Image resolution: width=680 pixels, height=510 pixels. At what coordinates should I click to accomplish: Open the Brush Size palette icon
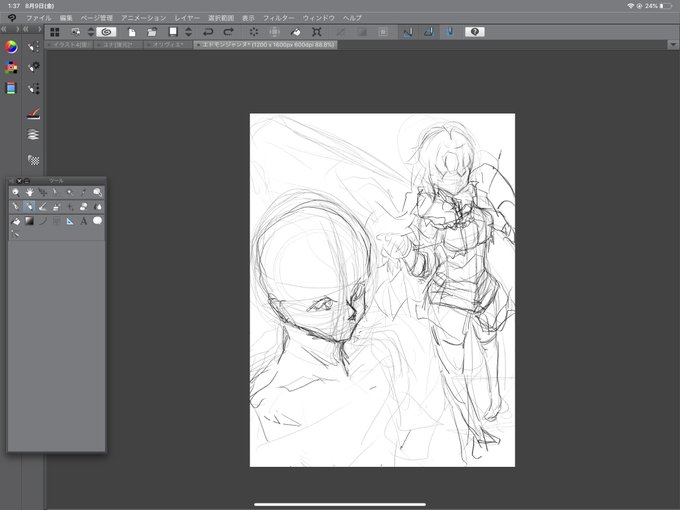33,88
